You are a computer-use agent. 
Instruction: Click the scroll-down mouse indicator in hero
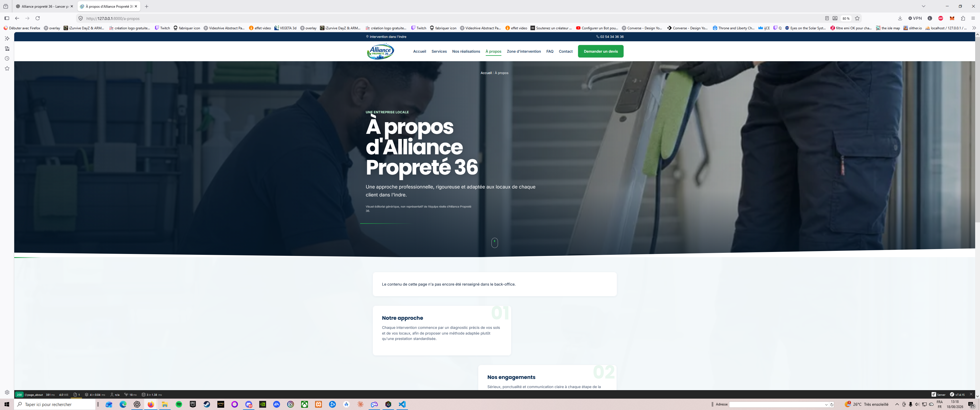tap(495, 243)
